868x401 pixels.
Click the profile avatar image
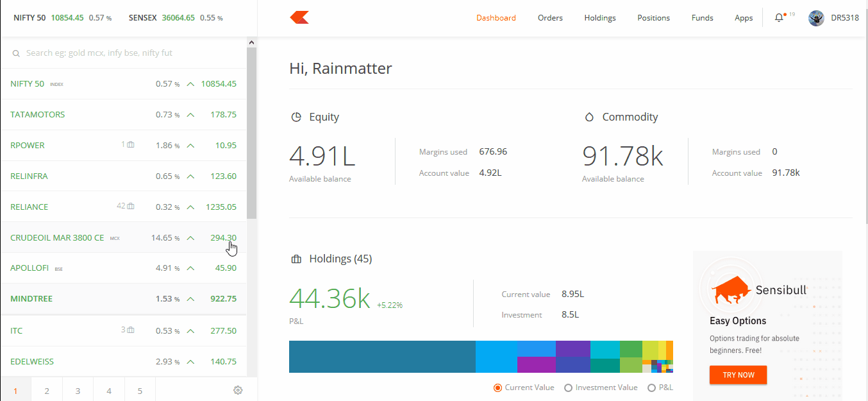[815, 17]
